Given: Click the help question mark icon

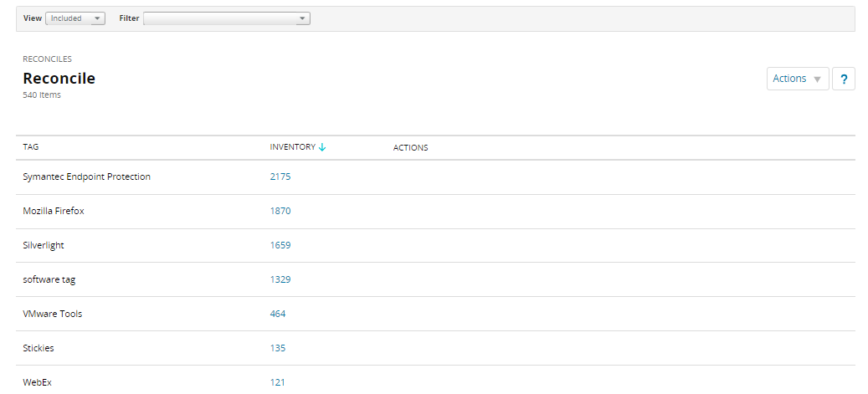Looking at the screenshot, I should click(844, 79).
